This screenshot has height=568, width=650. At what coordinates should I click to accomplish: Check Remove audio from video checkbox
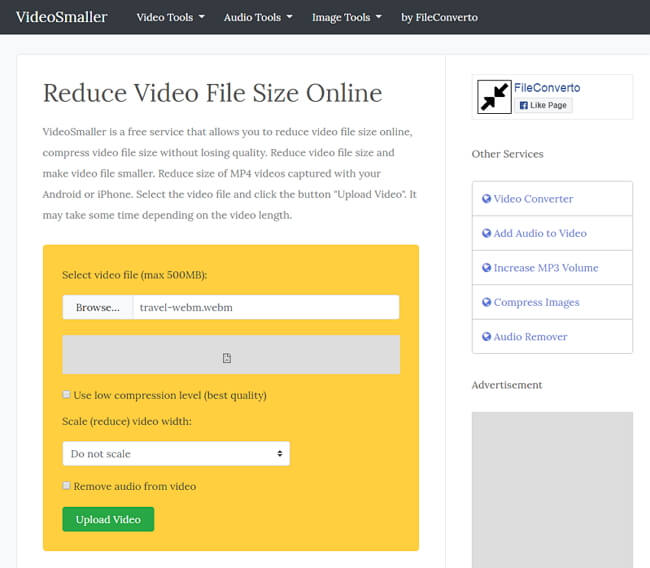(66, 485)
